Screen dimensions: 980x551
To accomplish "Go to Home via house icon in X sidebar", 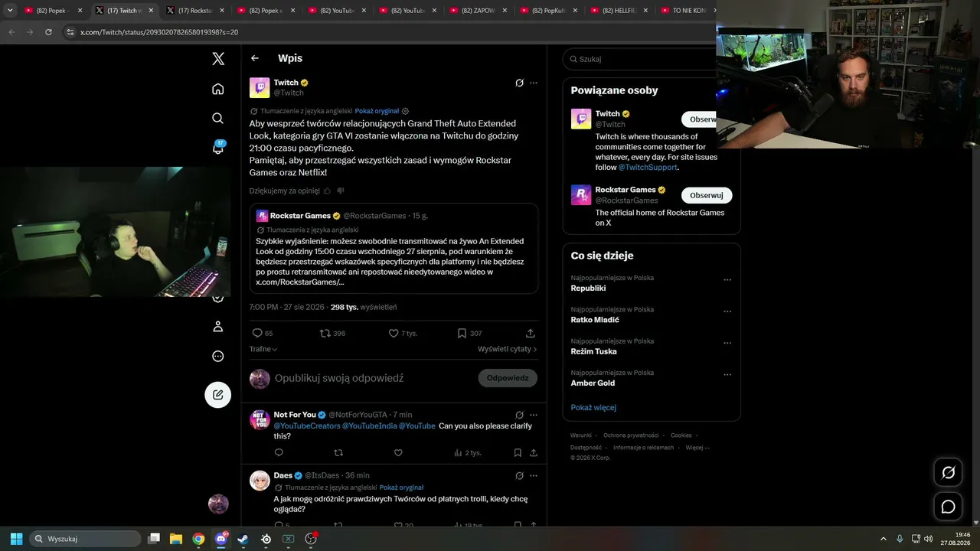I will coord(218,89).
